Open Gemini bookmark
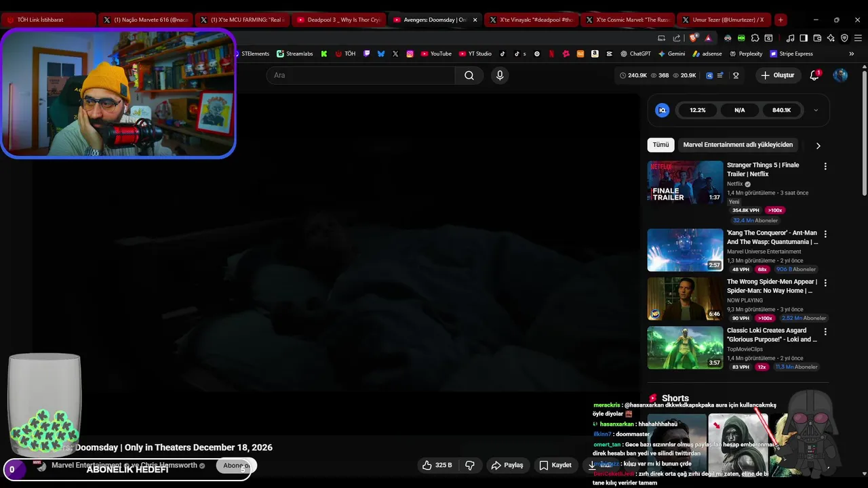The width and height of the screenshot is (868, 488). click(x=671, y=54)
